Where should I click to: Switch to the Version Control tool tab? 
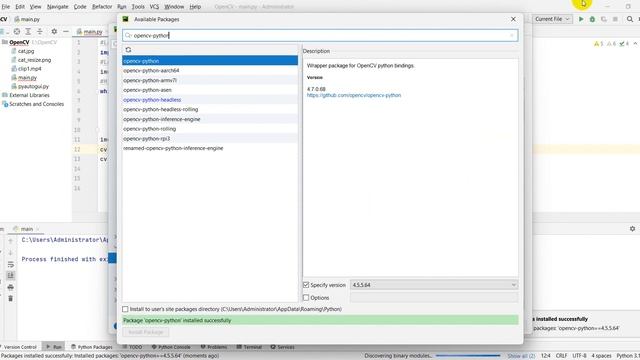pyautogui.click(x=19, y=347)
